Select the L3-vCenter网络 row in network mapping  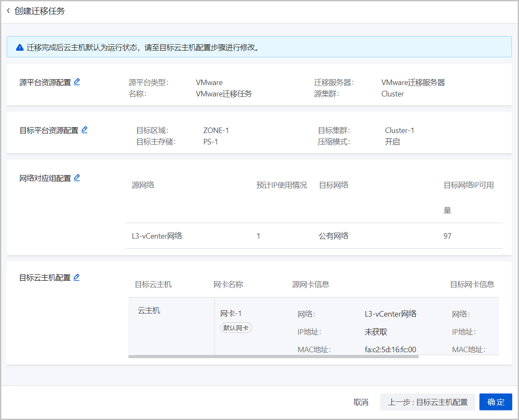click(x=156, y=236)
